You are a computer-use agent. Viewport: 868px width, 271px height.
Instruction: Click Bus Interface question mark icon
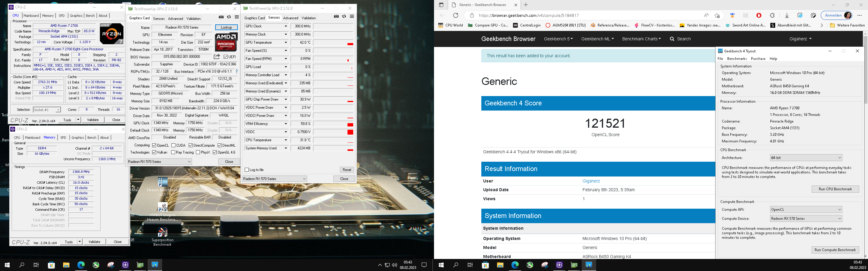[x=237, y=71]
